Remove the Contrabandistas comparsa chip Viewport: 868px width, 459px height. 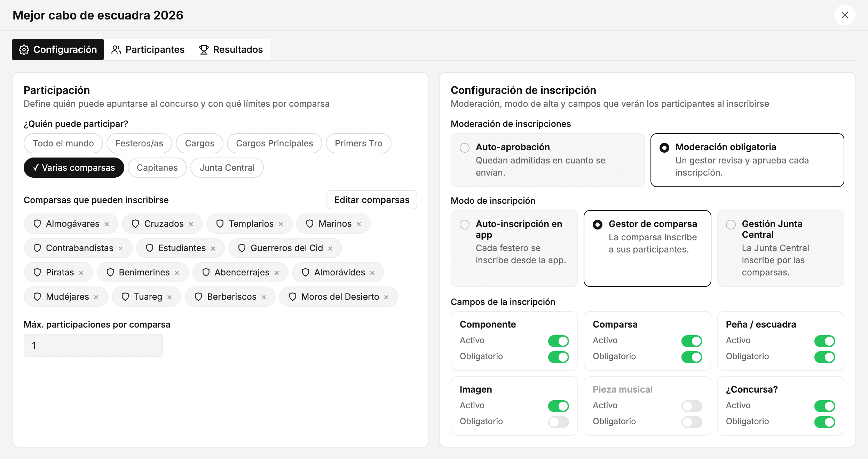(x=120, y=248)
